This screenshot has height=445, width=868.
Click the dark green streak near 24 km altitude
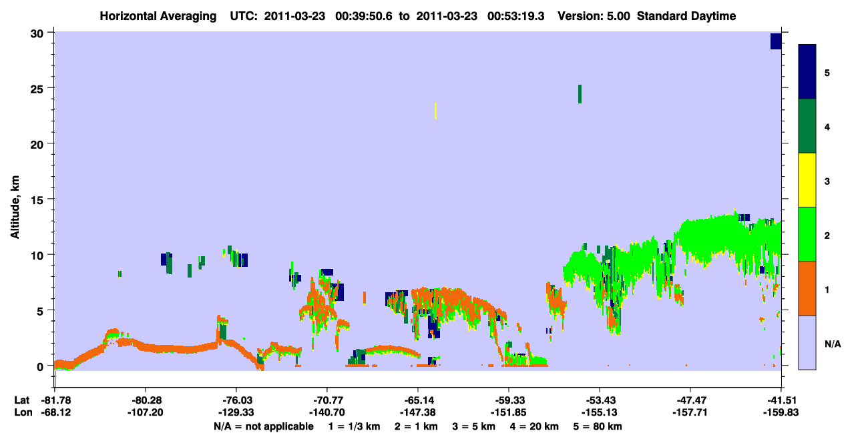point(580,94)
